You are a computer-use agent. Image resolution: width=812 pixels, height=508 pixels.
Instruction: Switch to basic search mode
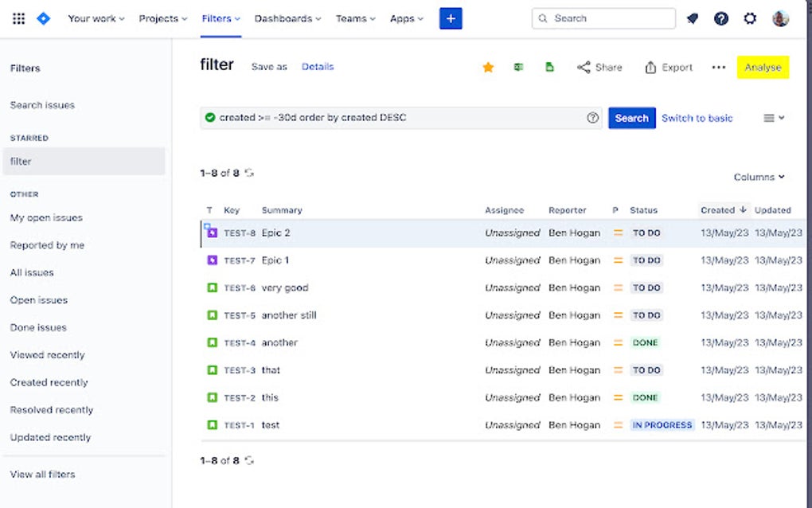(x=697, y=117)
